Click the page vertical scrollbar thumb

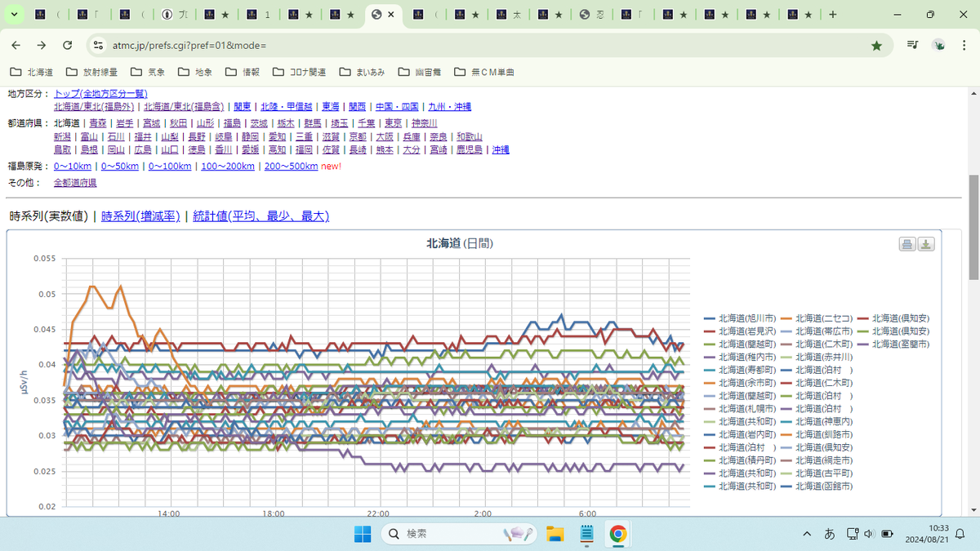click(x=973, y=226)
